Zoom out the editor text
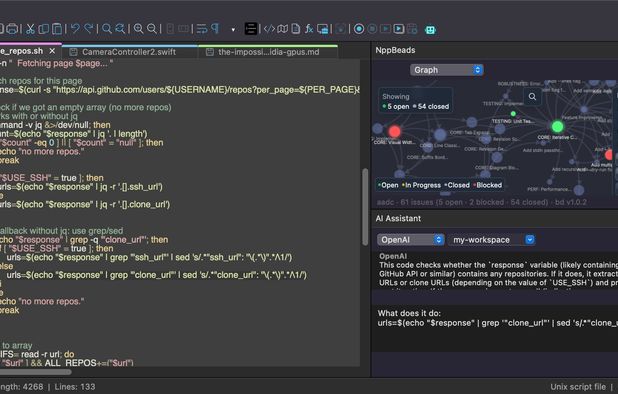The height and width of the screenshot is (394, 618). pyautogui.click(x=152, y=29)
